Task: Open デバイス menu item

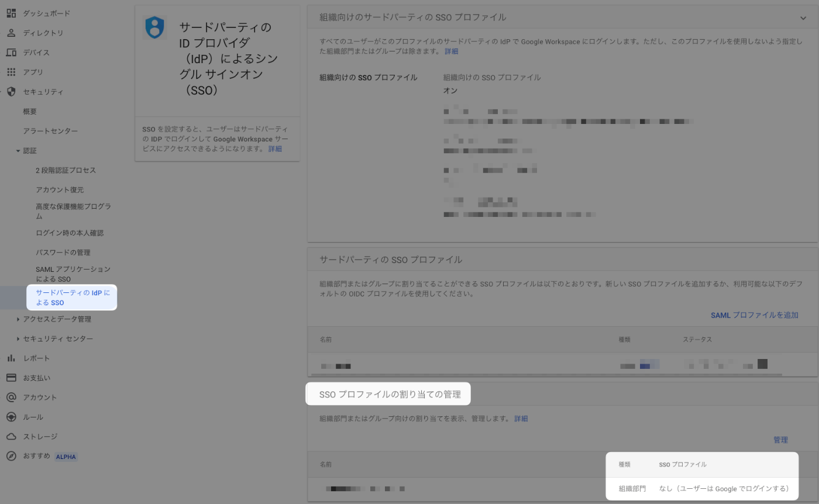Action: tap(36, 53)
